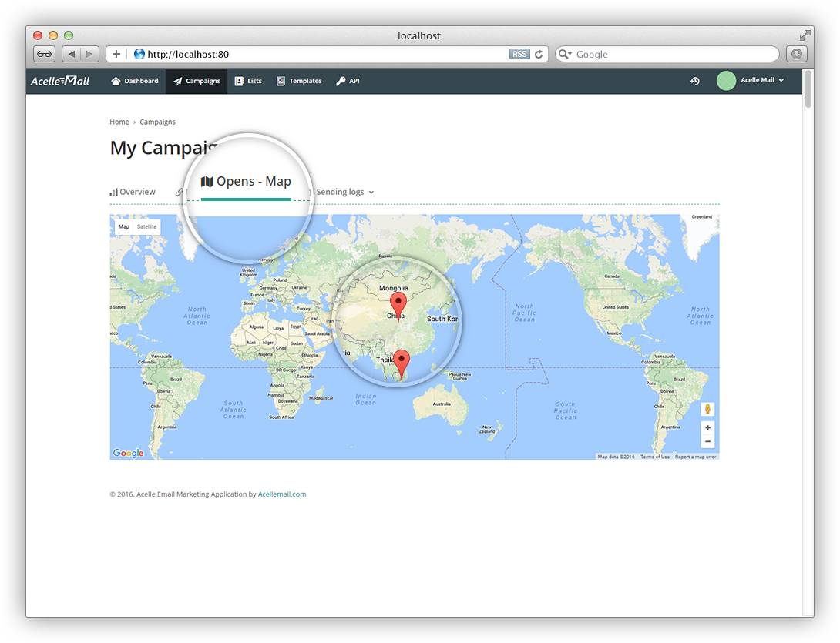Click the Google search field
Screen dimensions: 840x643
tap(667, 54)
